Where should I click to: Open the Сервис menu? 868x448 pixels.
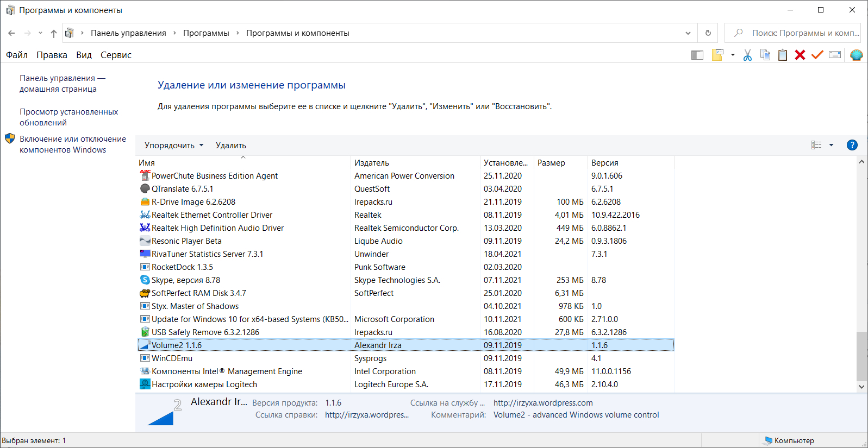(x=116, y=55)
